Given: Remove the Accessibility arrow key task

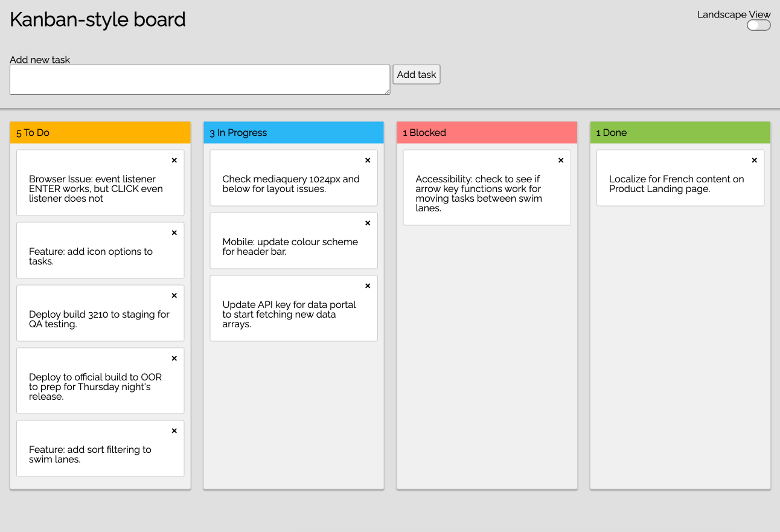Looking at the screenshot, I should coord(561,161).
